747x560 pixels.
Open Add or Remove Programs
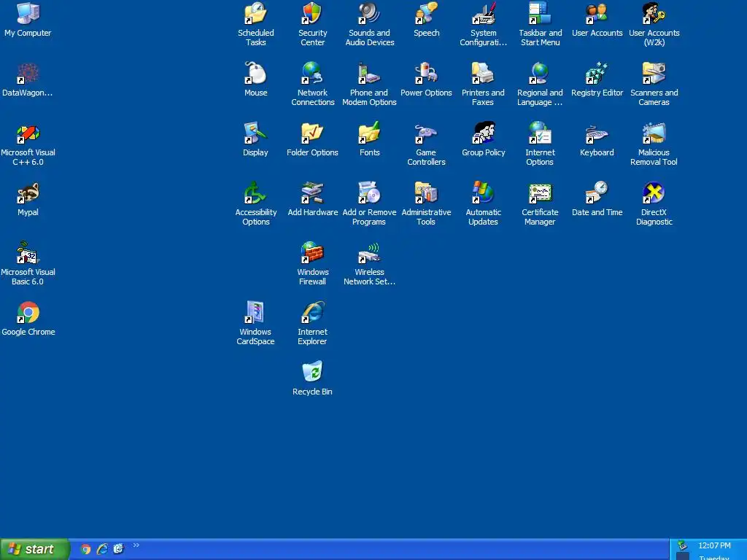click(370, 204)
